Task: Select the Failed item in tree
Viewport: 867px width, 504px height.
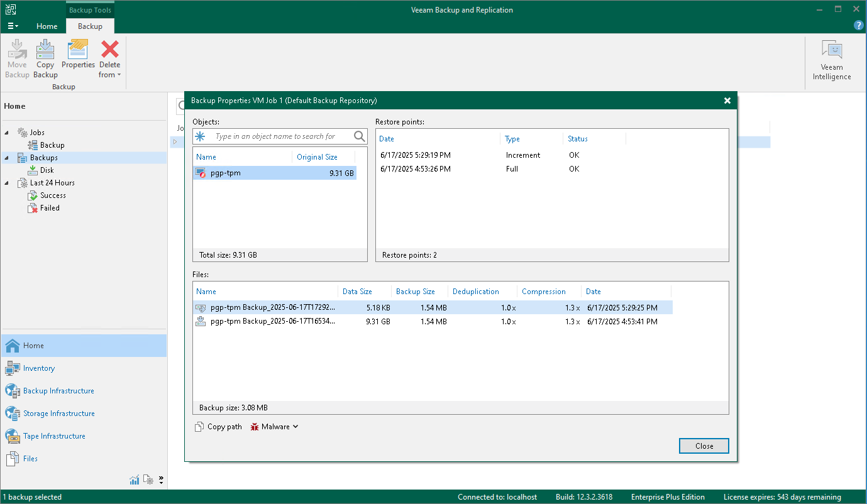Action: point(50,208)
